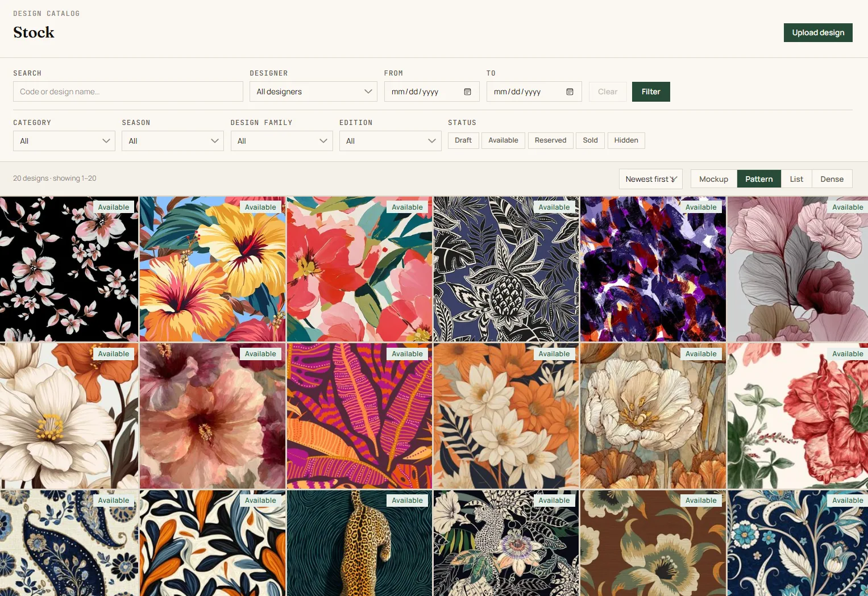Open the Newest first sort dropdown
The height and width of the screenshot is (596, 868).
pos(651,179)
